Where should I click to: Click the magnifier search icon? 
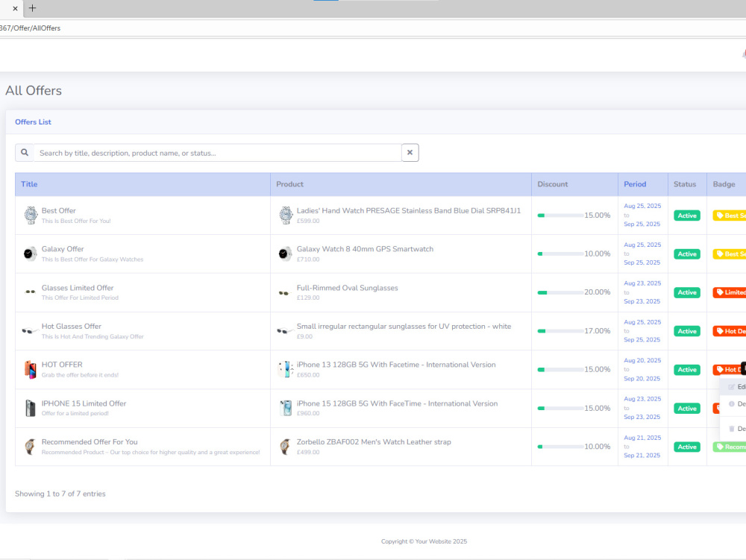[x=25, y=153]
